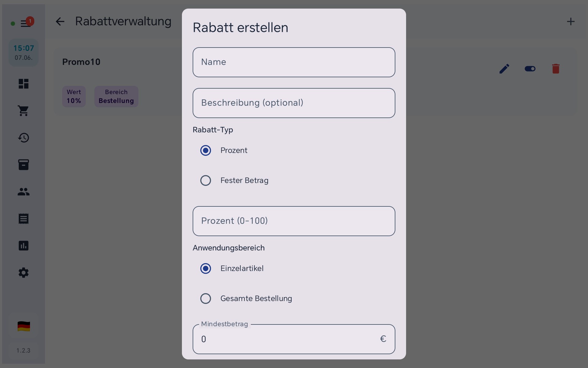588x368 pixels.
Task: Open the shopping cart in sidebar
Action: click(x=24, y=111)
